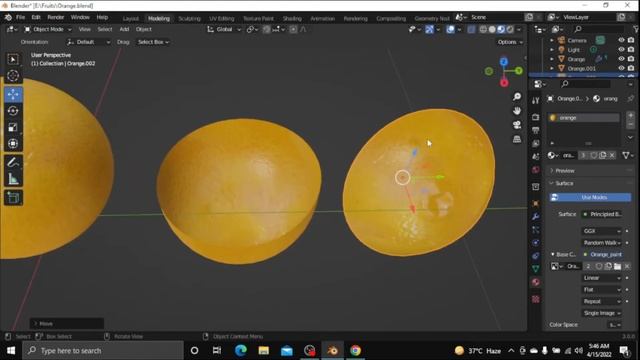Open the Select Box drag dropdown

153,42
